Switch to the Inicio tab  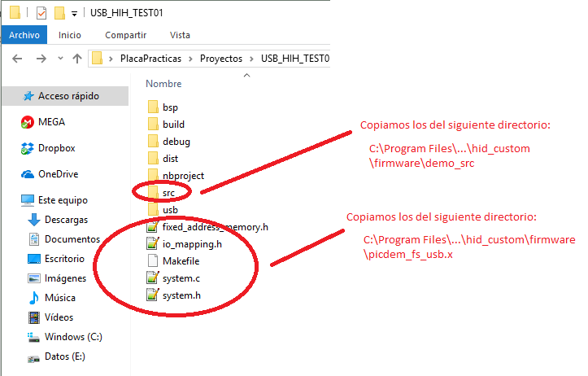pyautogui.click(x=70, y=35)
